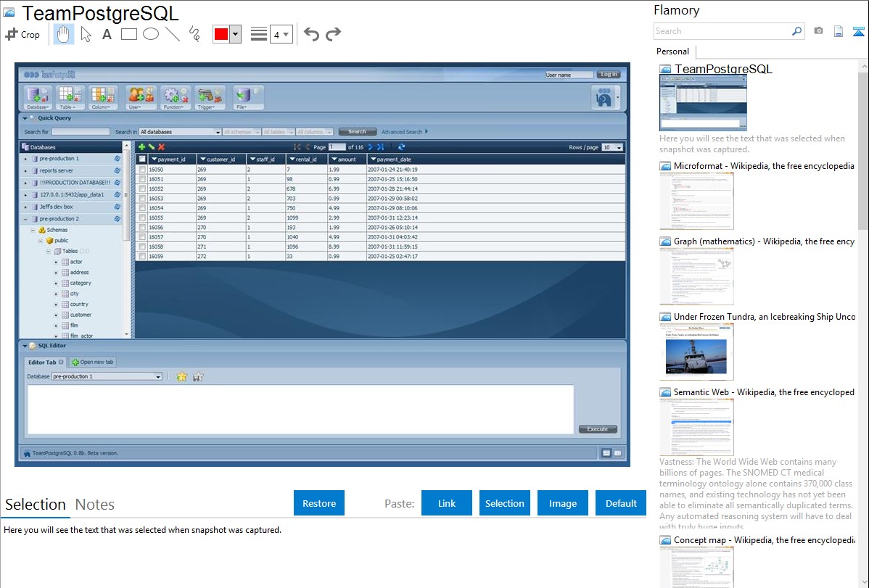Open the Under Frozen Tundra snapshot thumbnail
Screen dimensions: 869x588
click(x=696, y=352)
